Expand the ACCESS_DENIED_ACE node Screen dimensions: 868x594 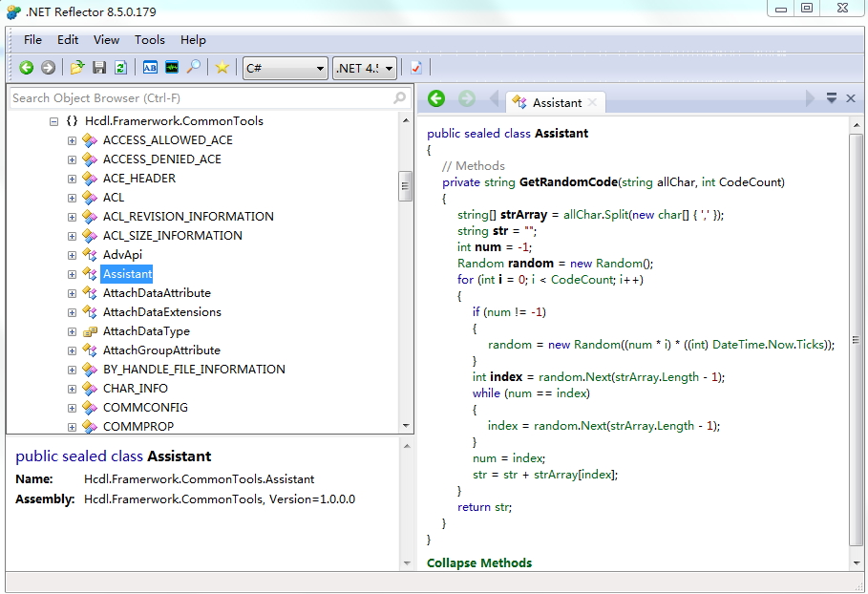pos(72,159)
